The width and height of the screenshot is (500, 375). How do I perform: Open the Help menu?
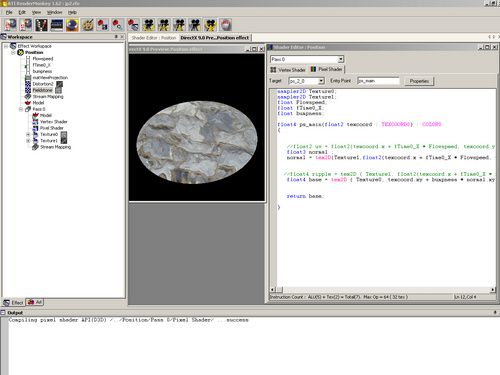pos(72,12)
